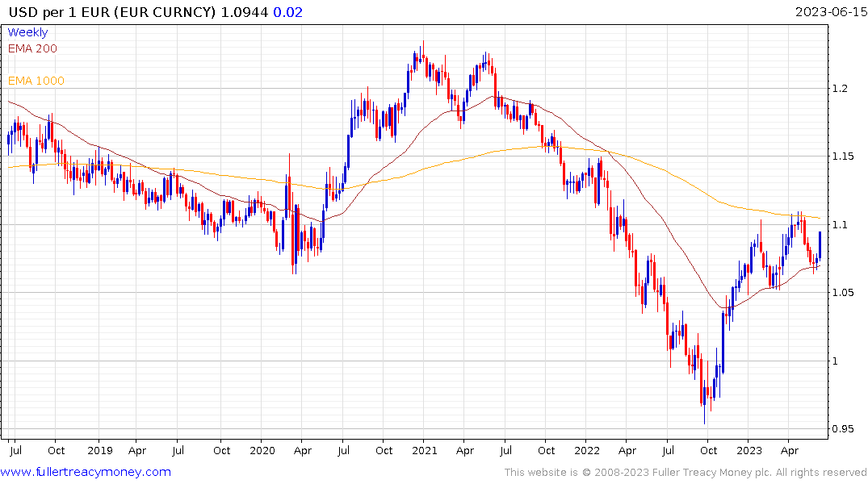This screenshot has height=484, width=868.
Task: Click the copyright notice text
Action: click(686, 473)
